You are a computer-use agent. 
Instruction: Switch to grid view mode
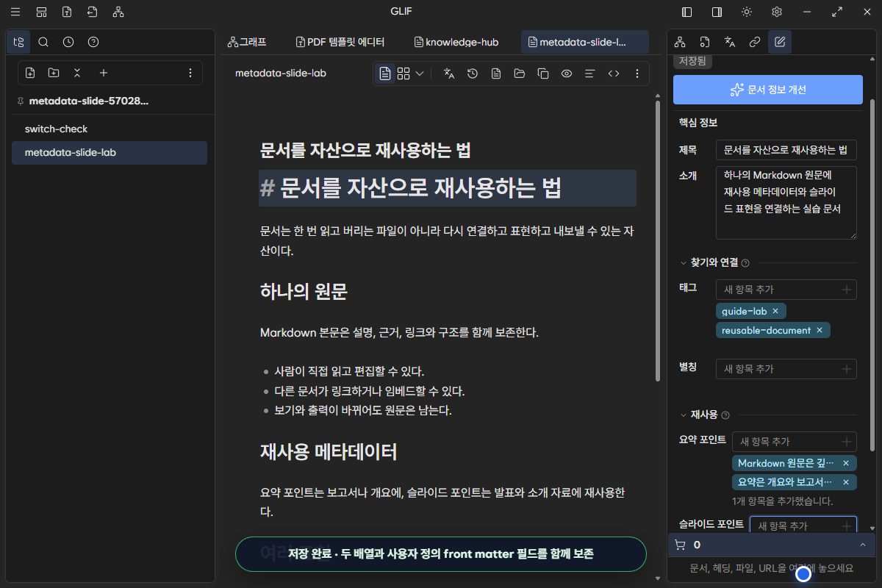404,73
